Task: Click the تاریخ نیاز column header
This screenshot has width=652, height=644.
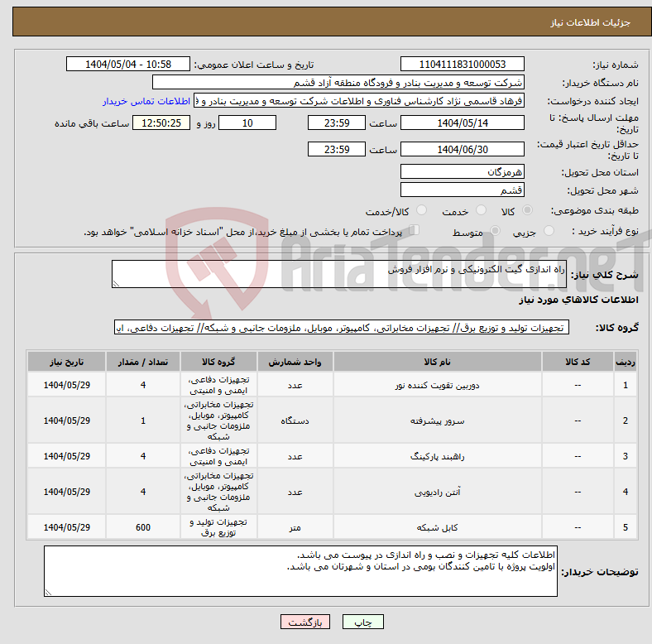Action: click(x=66, y=362)
